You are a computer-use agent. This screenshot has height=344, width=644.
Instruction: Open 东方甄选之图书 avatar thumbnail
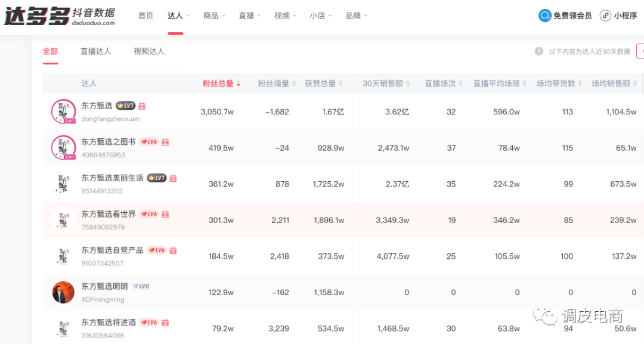[x=63, y=147]
